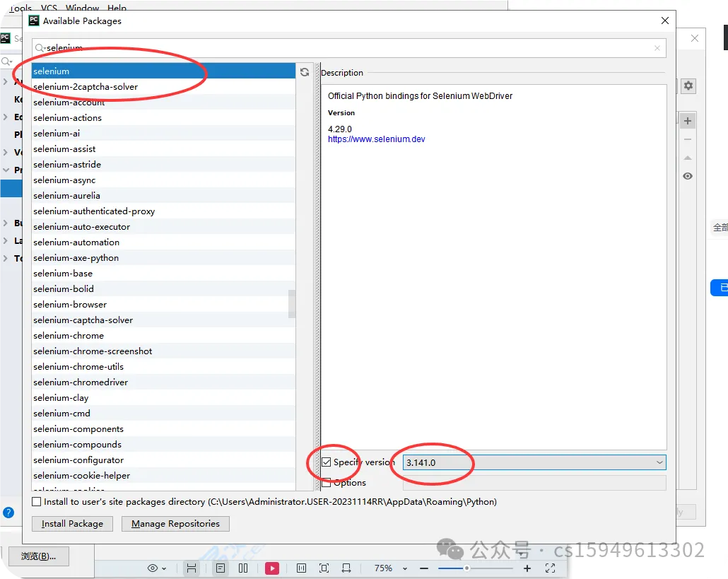Click the Manage Repositories button
Image resolution: width=728 pixels, height=579 pixels.
click(175, 524)
